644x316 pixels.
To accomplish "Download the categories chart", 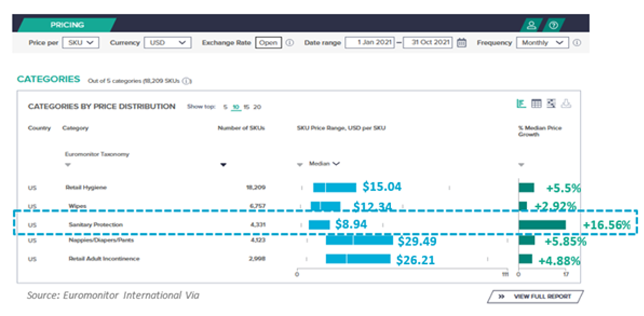I will click(567, 104).
